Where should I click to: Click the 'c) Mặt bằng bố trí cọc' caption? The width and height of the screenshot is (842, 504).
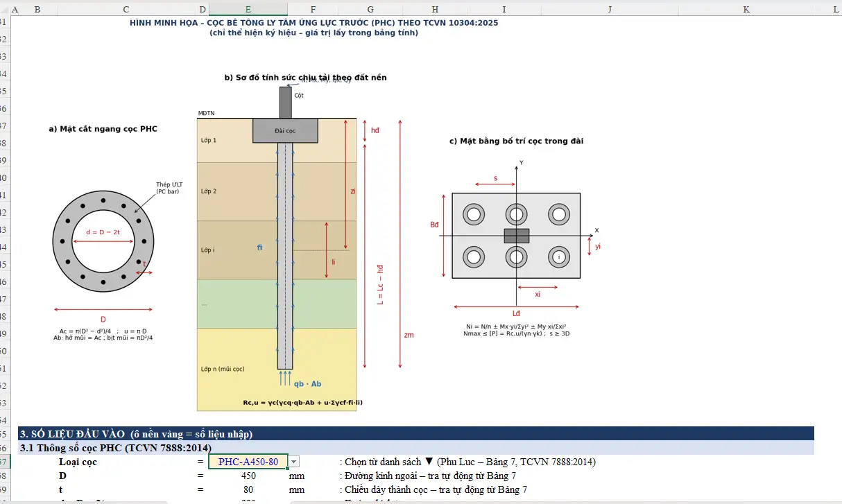[x=516, y=141]
